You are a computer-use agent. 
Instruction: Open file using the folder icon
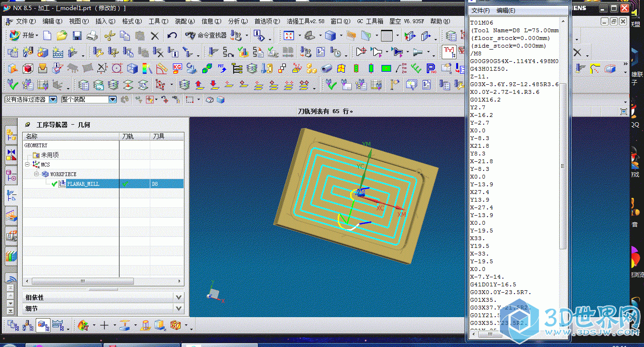pyautogui.click(x=62, y=36)
